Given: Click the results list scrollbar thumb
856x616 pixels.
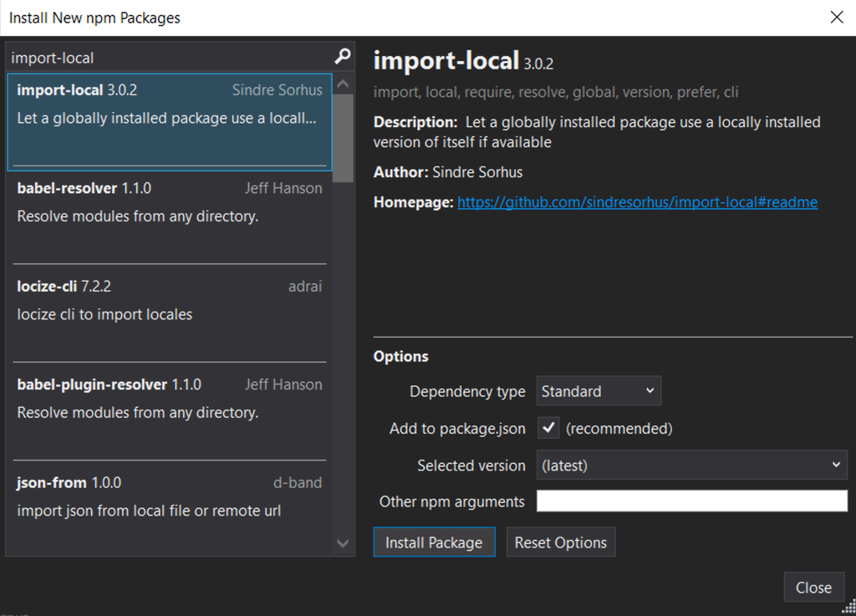Looking at the screenshot, I should click(x=343, y=138).
